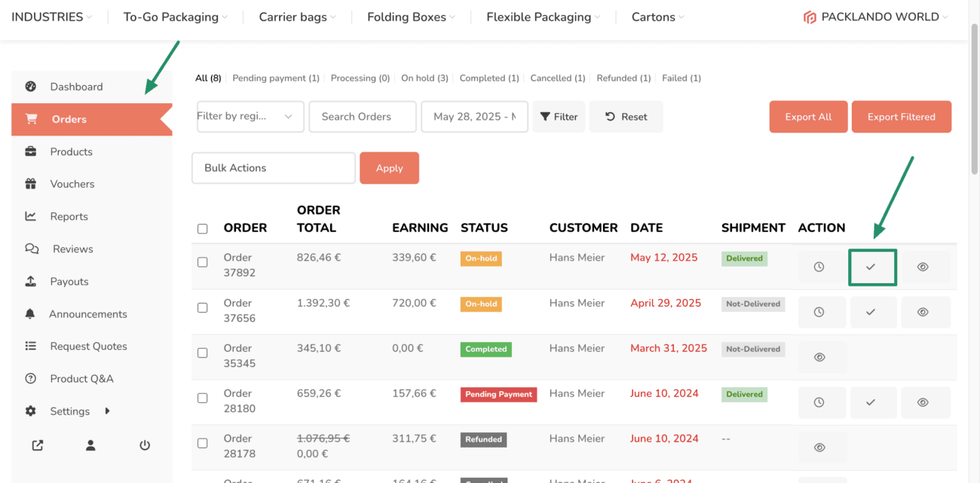Click clock icon for order 37656
The width and height of the screenshot is (980, 483).
click(819, 312)
